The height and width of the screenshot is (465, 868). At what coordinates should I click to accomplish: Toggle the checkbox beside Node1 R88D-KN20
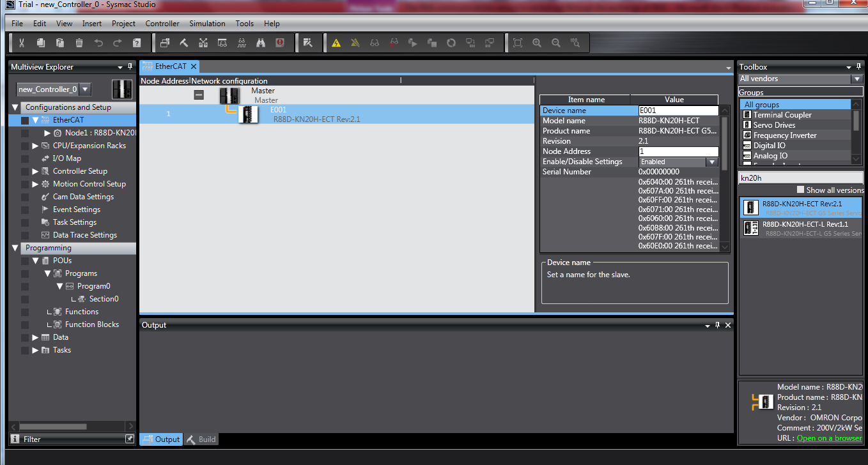(25, 133)
